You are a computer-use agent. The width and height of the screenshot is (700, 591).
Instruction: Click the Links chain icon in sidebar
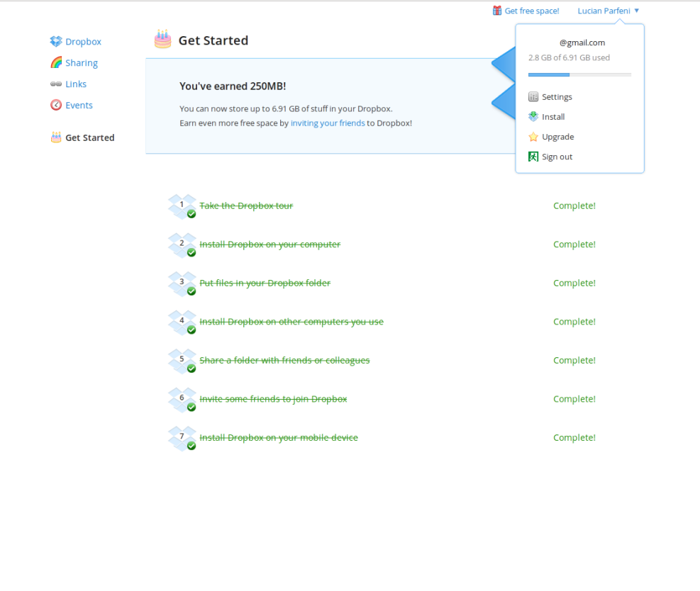[x=56, y=84]
